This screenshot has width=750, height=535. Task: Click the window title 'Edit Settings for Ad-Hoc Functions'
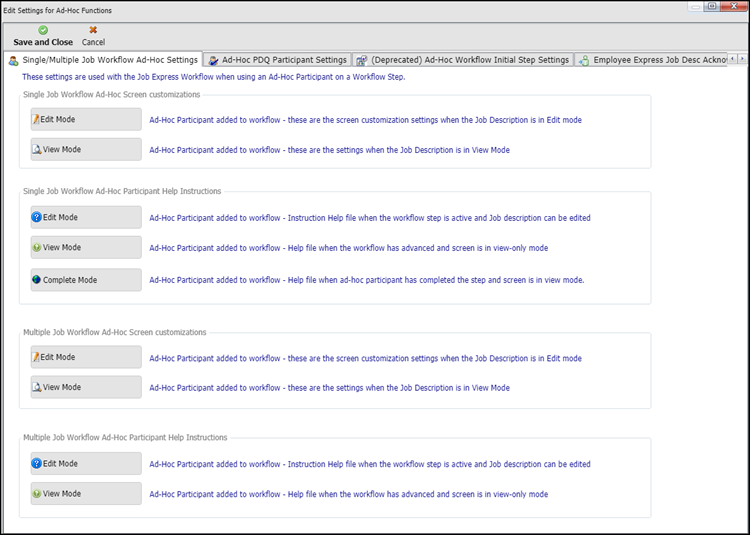pos(58,11)
